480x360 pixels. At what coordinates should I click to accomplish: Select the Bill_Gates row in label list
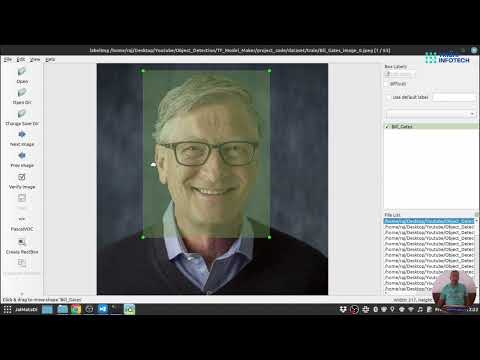[x=431, y=127]
